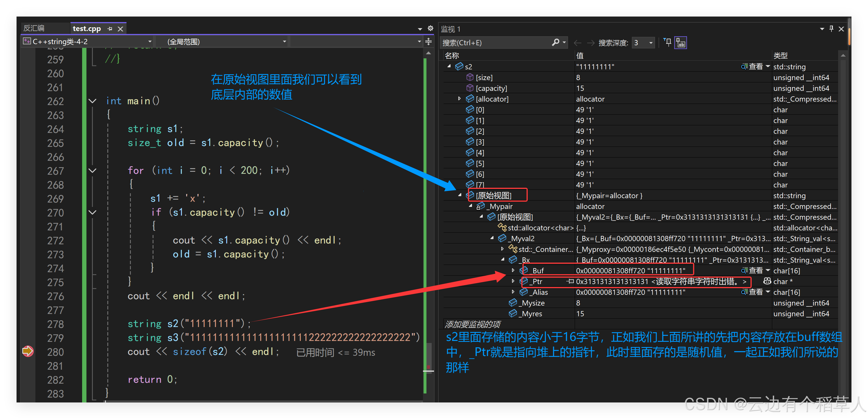This screenshot has height=419, width=868.
Task: Click 添加要监视的项 row
Action: pyautogui.click(x=473, y=324)
